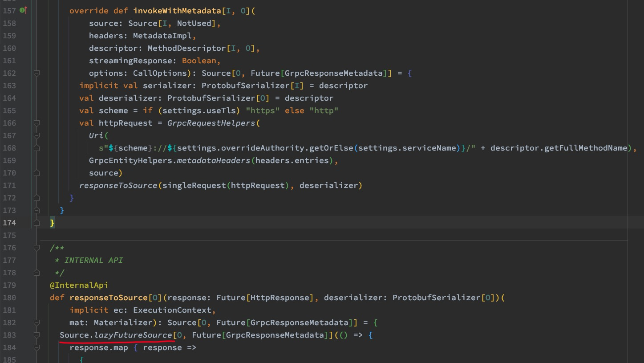Viewport: 644px width, 363px height.
Task: Click the "http" string literal after else
Action: pyautogui.click(x=324, y=110)
